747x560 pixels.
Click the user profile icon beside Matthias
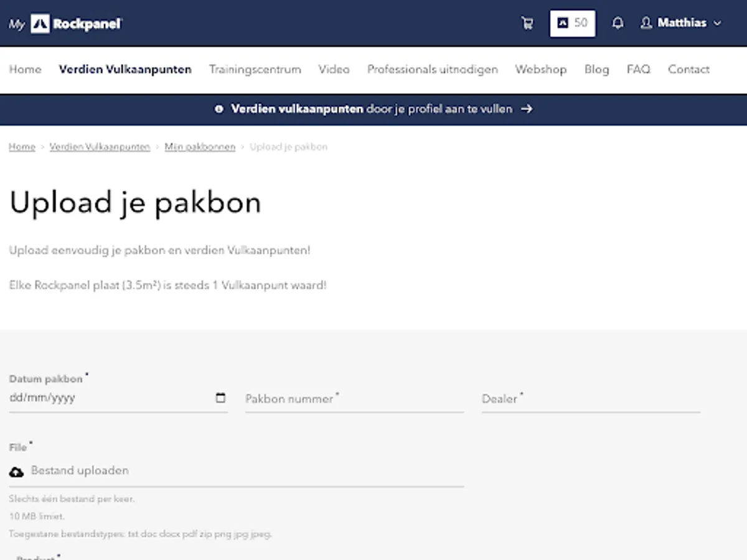(x=646, y=23)
